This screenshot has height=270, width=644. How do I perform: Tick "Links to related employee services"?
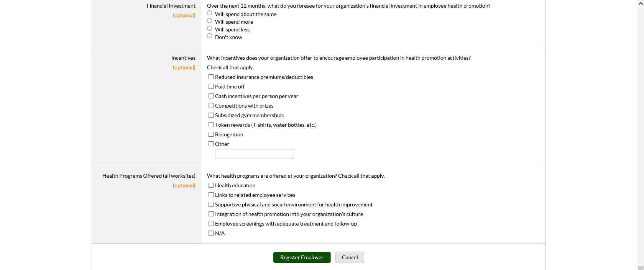point(211,195)
